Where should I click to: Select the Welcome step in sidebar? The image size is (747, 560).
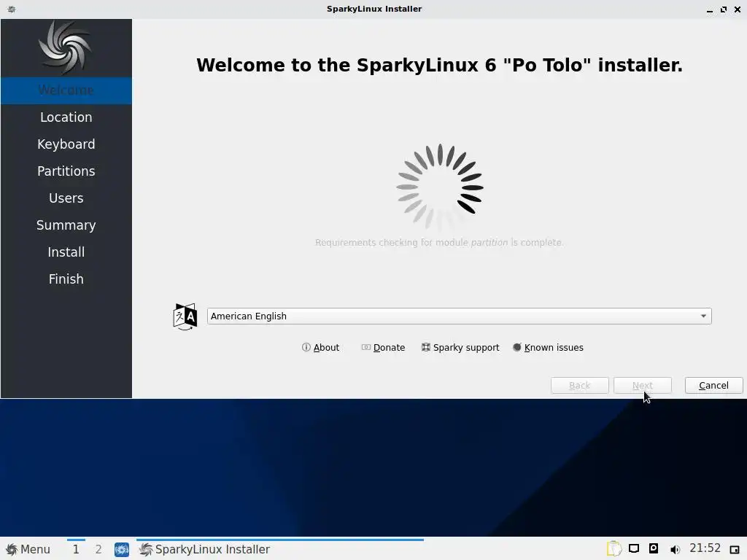pos(66,90)
